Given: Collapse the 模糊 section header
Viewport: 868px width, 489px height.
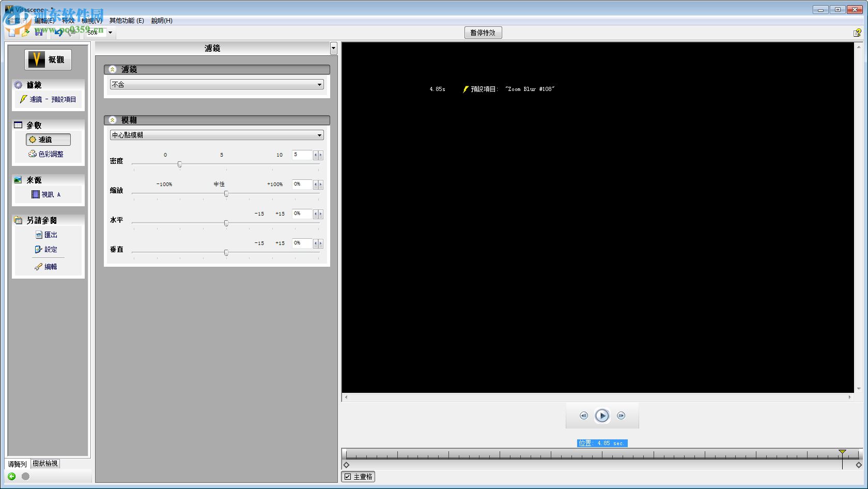Looking at the screenshot, I should [113, 120].
